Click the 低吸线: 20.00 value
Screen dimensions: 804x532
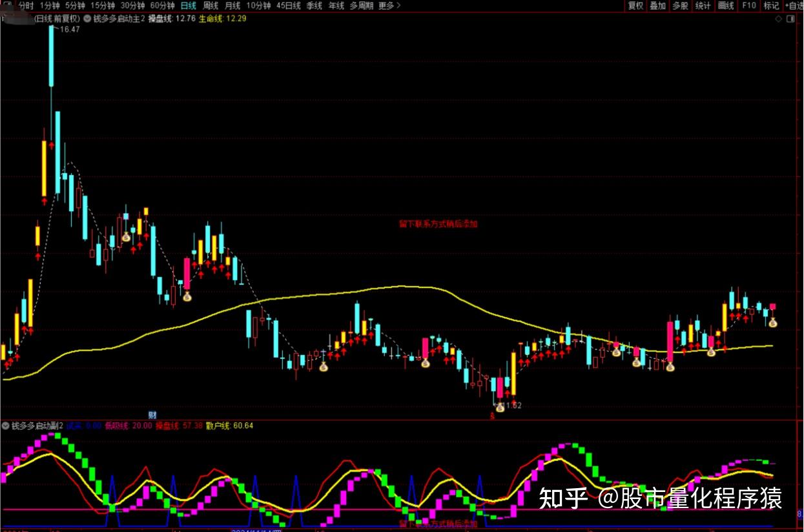[129, 425]
